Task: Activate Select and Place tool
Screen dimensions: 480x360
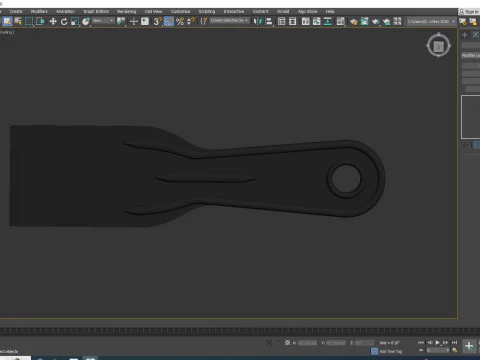Action: point(86,22)
